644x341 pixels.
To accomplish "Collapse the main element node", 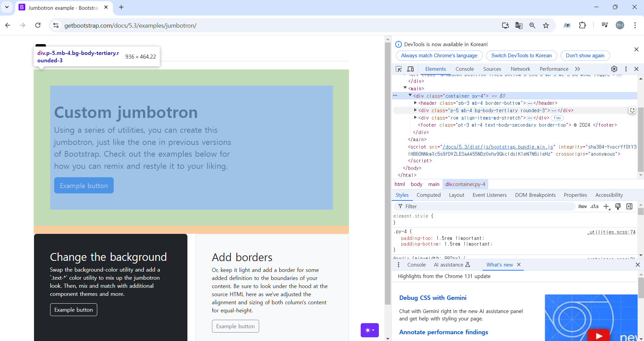I will pos(405,88).
